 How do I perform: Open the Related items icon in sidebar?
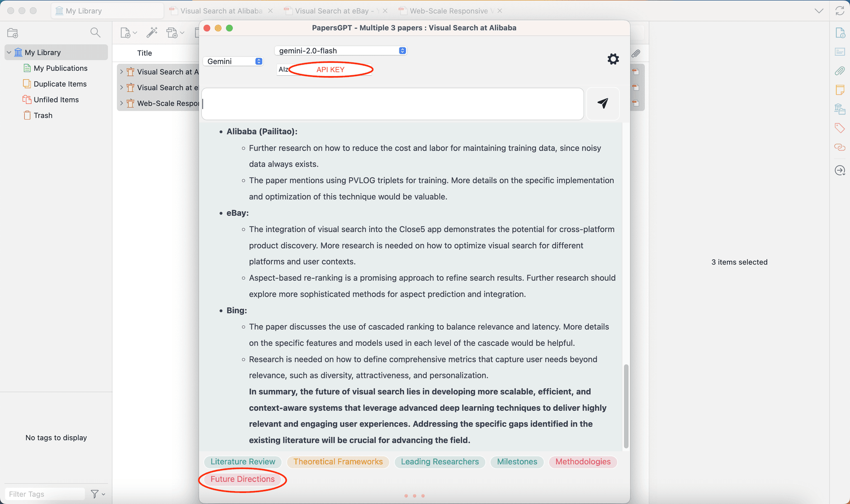[x=839, y=147]
